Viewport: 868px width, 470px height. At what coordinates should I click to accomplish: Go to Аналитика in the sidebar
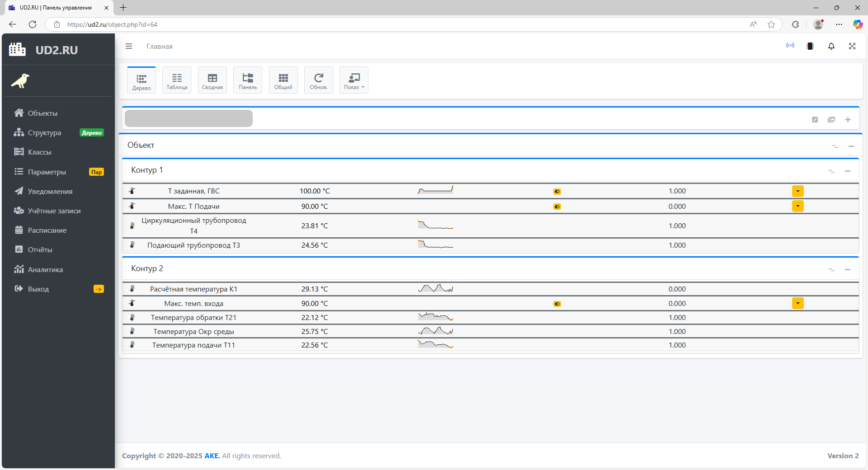coord(45,269)
